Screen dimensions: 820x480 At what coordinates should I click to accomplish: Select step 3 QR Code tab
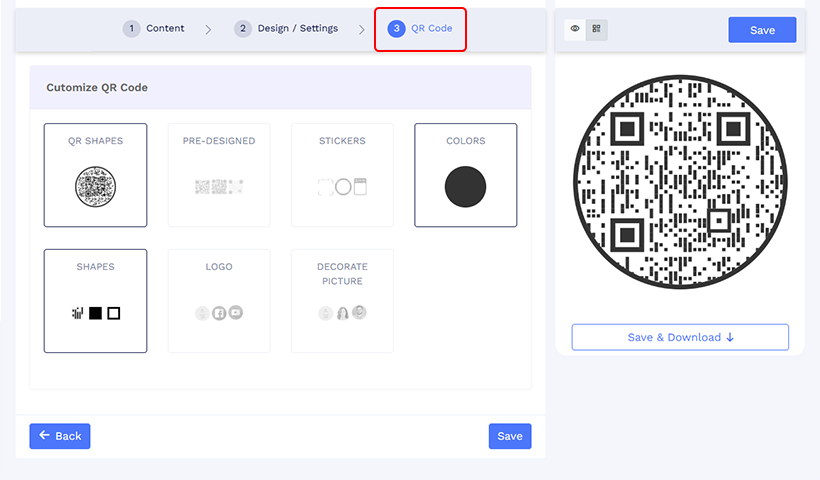point(420,28)
